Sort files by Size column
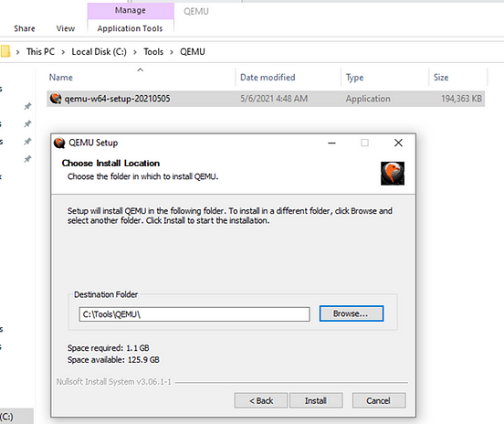504x424 pixels. pos(441,78)
